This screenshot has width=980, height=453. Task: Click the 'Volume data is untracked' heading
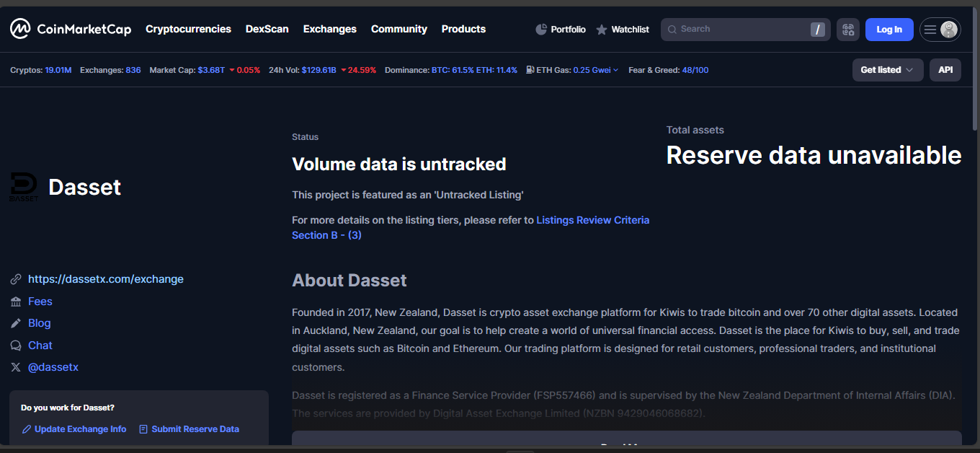click(398, 164)
